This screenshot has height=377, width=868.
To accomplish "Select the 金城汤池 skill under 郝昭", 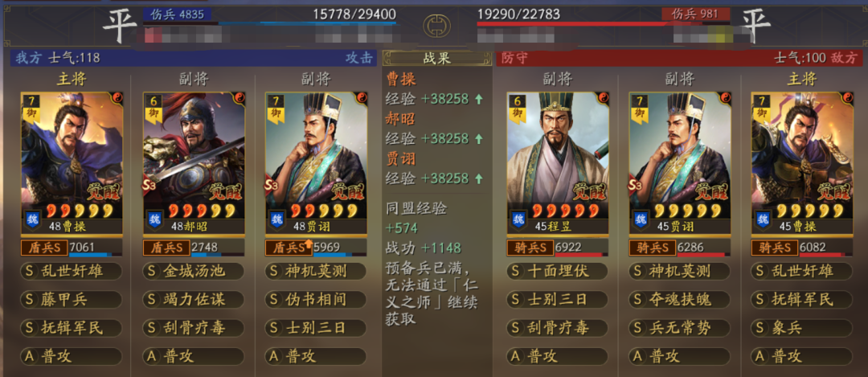I will [x=193, y=271].
